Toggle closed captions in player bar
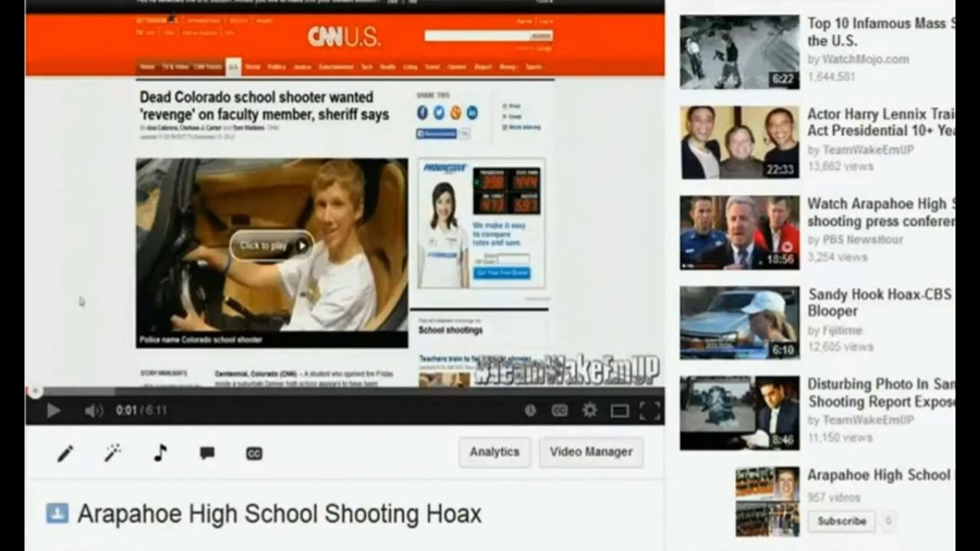This screenshot has height=551, width=980. pos(560,411)
